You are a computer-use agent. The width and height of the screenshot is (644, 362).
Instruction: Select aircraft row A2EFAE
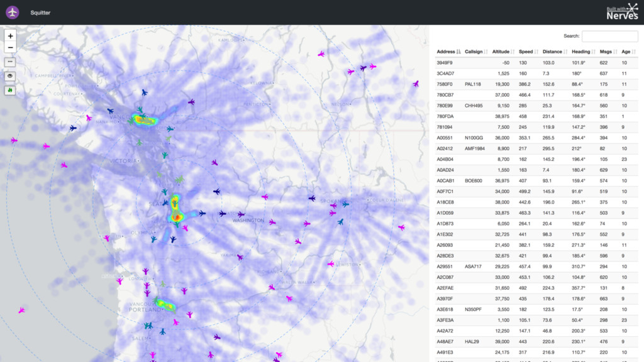tap(536, 288)
